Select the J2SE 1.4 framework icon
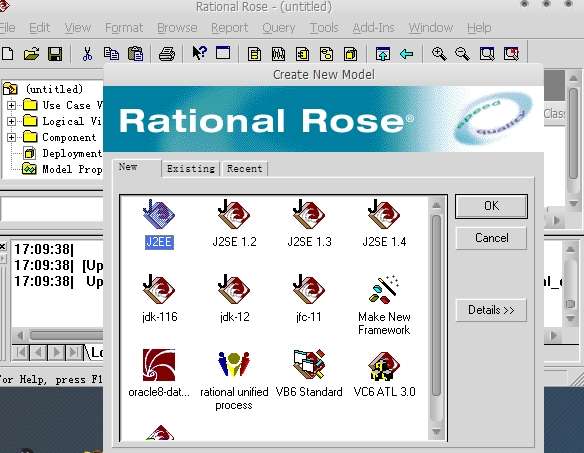This screenshot has height=453, width=584. pos(384,215)
